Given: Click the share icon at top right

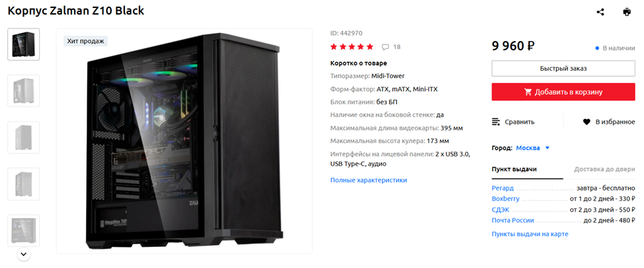Looking at the screenshot, I should pos(600,12).
